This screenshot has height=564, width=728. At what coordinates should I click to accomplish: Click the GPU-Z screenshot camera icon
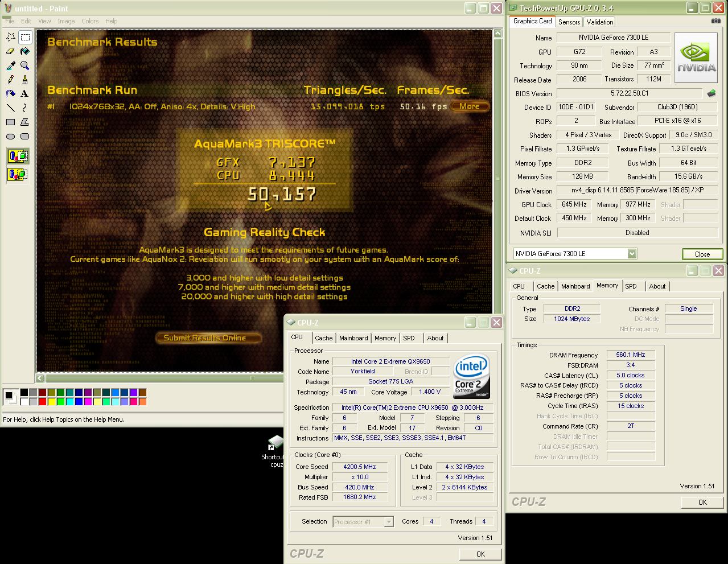tap(715, 21)
